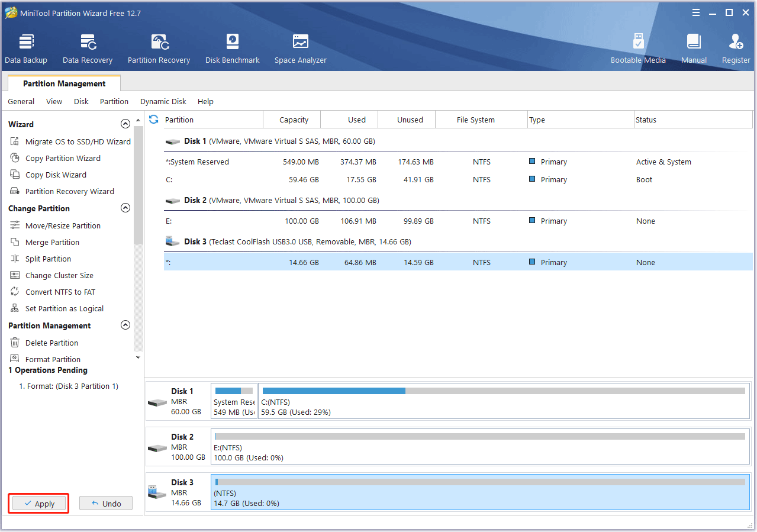Image resolution: width=757 pixels, height=532 pixels.
Task: Refresh the partition list with the reload icon
Action: point(154,120)
